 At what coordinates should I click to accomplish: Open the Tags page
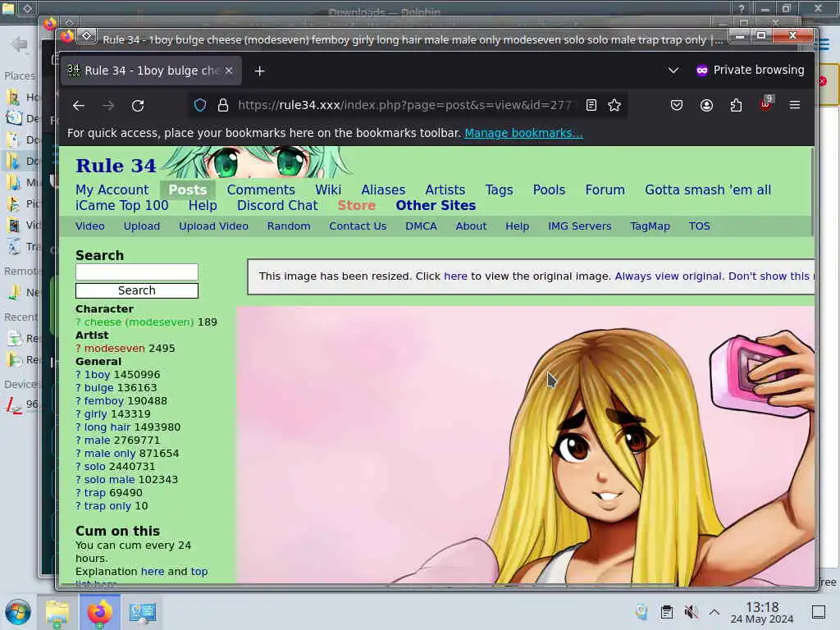499,189
